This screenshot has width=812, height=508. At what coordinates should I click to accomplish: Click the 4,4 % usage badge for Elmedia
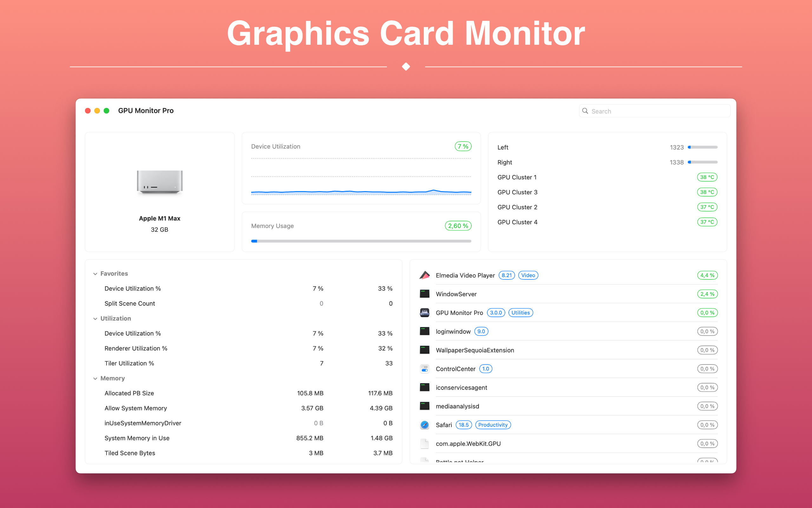click(x=707, y=275)
